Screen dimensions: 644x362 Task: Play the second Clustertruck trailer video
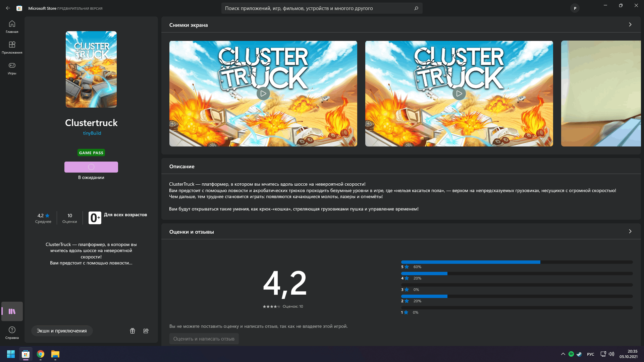click(459, 94)
